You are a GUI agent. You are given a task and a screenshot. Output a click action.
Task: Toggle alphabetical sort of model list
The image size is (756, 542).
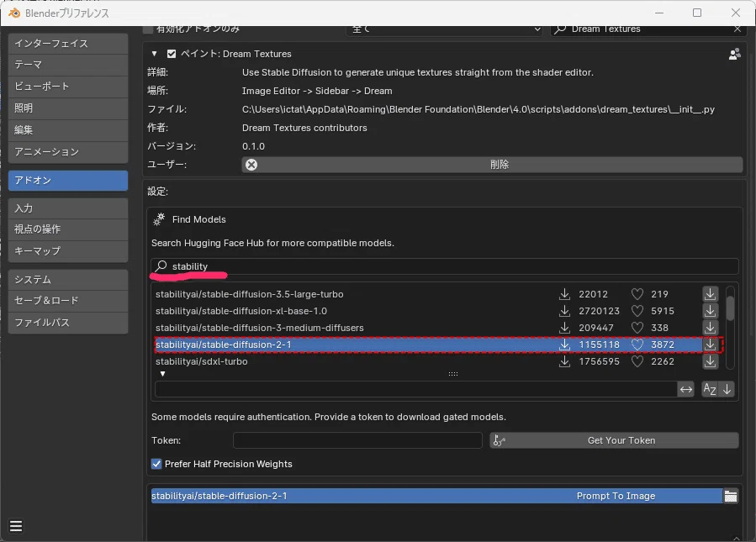click(709, 389)
